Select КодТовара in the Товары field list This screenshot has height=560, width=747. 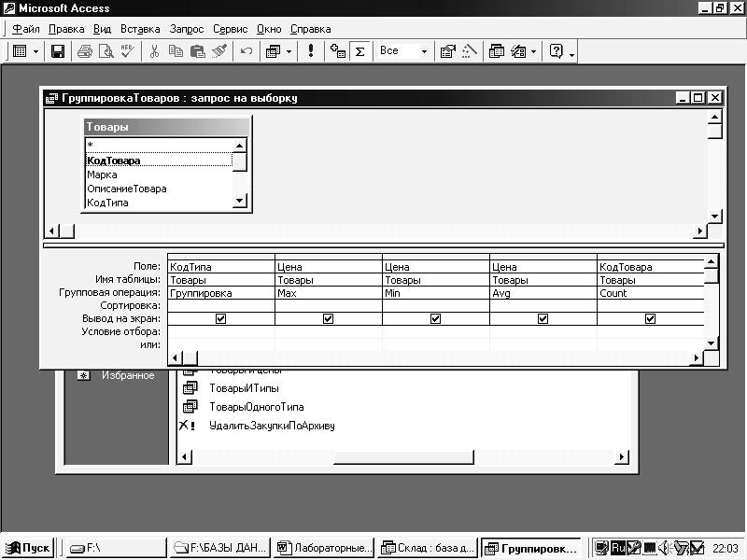tap(159, 161)
